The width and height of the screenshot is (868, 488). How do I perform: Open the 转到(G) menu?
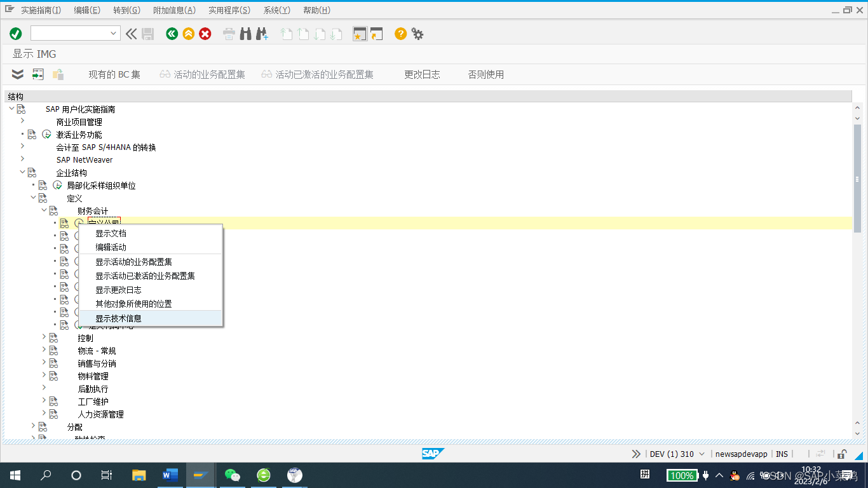point(126,10)
